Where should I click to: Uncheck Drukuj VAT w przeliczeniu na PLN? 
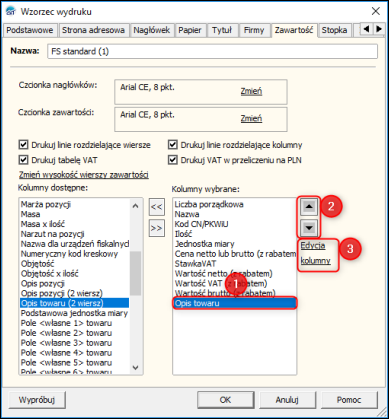click(x=172, y=160)
